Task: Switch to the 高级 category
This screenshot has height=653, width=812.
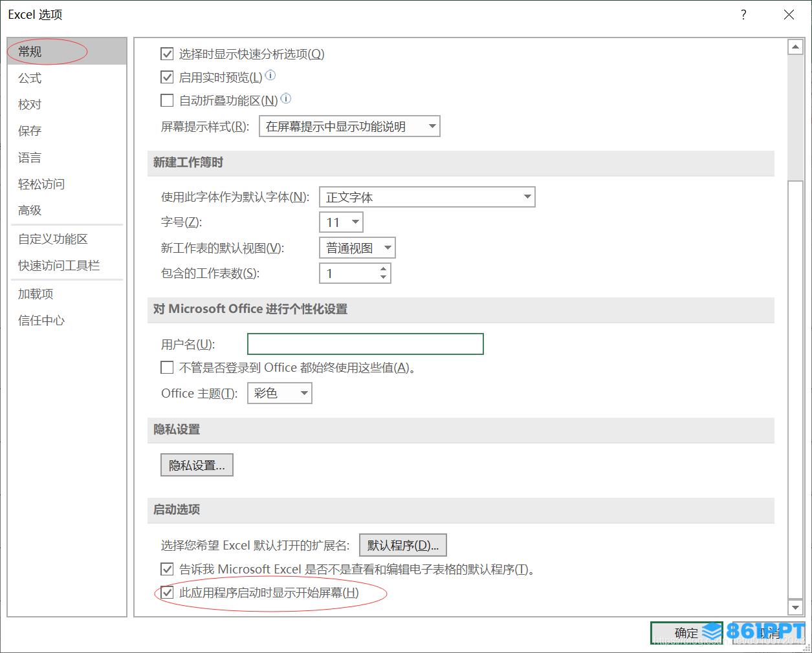Action: pos(67,211)
